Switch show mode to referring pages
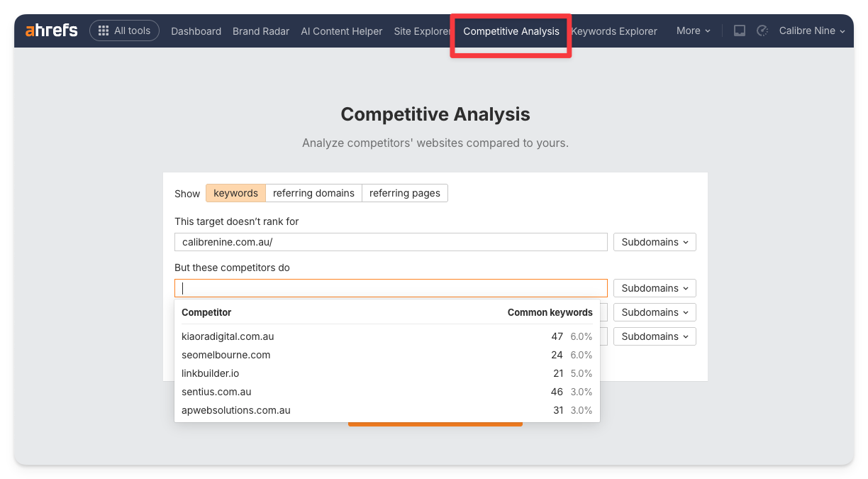Viewport: 868px width, 479px height. (x=404, y=193)
